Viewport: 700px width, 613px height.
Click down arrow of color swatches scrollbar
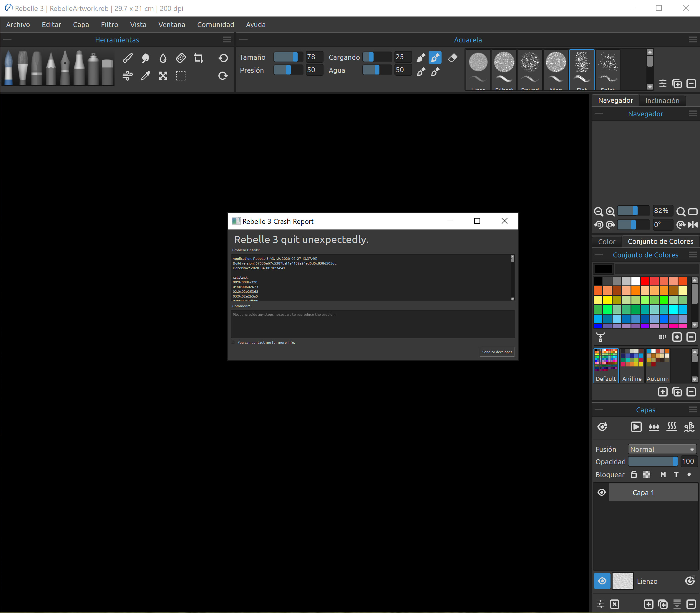coord(694,325)
